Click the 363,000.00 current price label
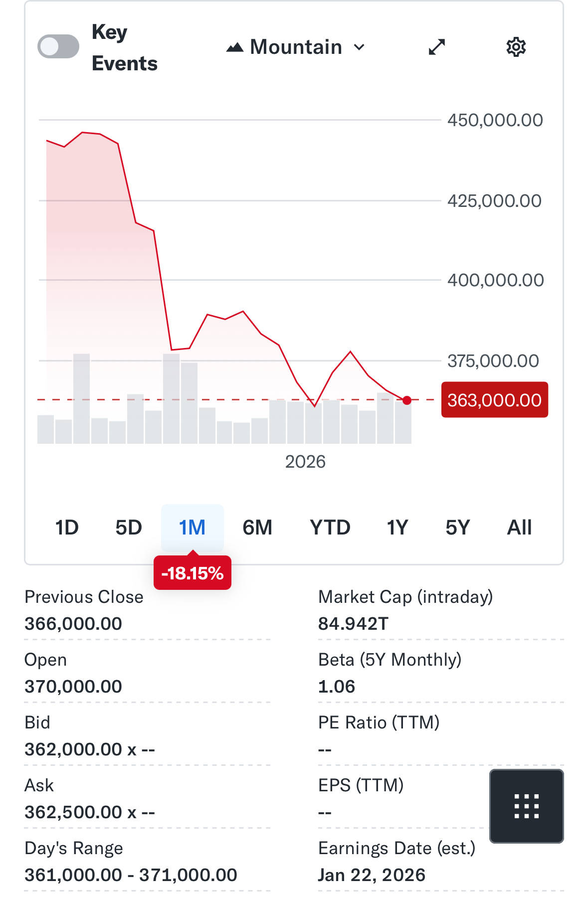This screenshot has width=588, height=898. tap(494, 400)
